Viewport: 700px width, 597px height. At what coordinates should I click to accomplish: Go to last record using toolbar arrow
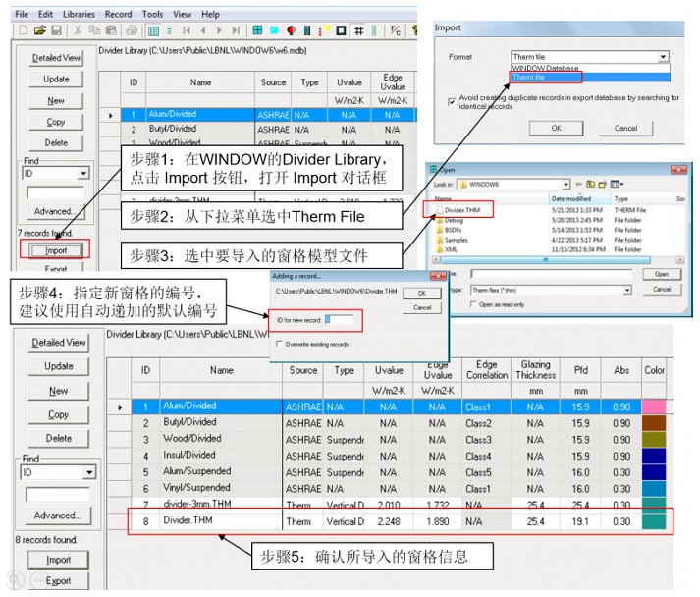pos(234,31)
